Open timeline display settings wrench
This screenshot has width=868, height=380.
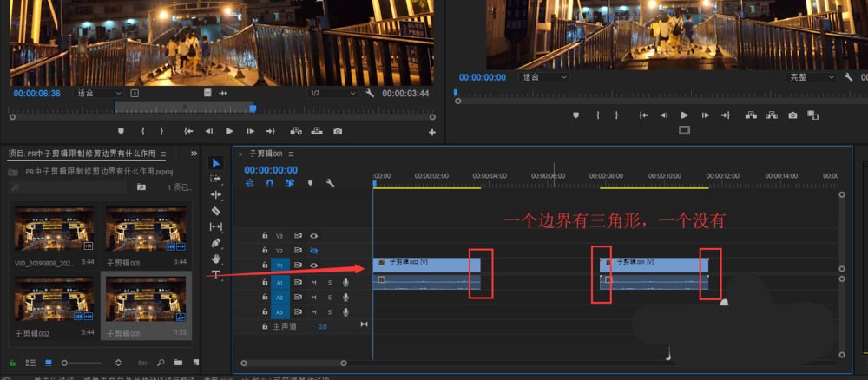pos(330,183)
